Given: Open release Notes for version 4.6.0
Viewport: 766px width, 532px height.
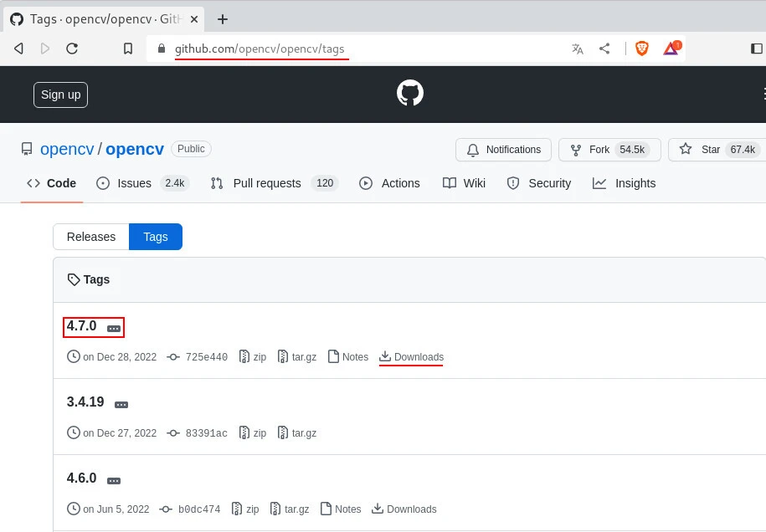Looking at the screenshot, I should pyautogui.click(x=347, y=509).
